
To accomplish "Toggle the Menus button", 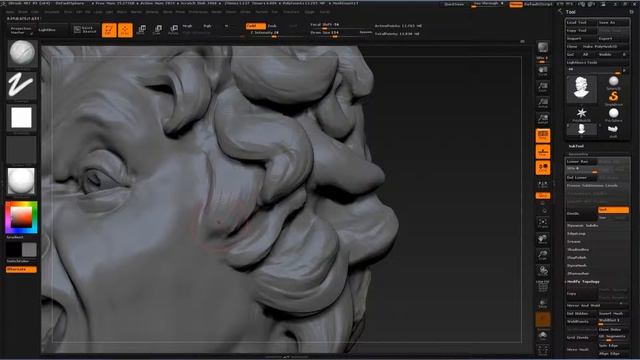I will pyautogui.click(x=516, y=4).
